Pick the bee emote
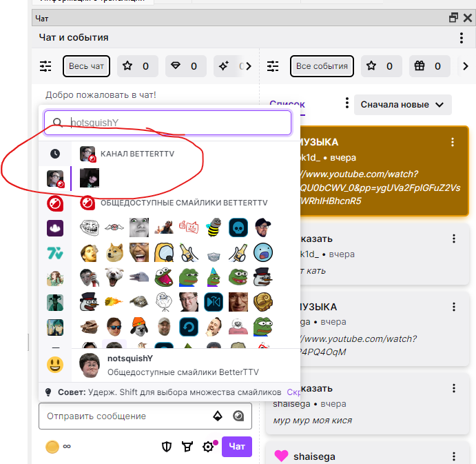This screenshot has width=476, height=464. 214,227
